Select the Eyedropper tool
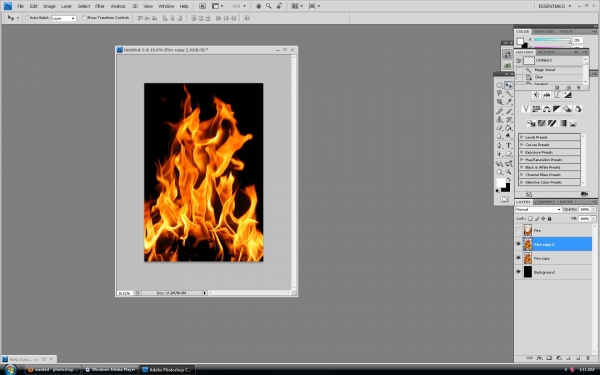 [509, 102]
